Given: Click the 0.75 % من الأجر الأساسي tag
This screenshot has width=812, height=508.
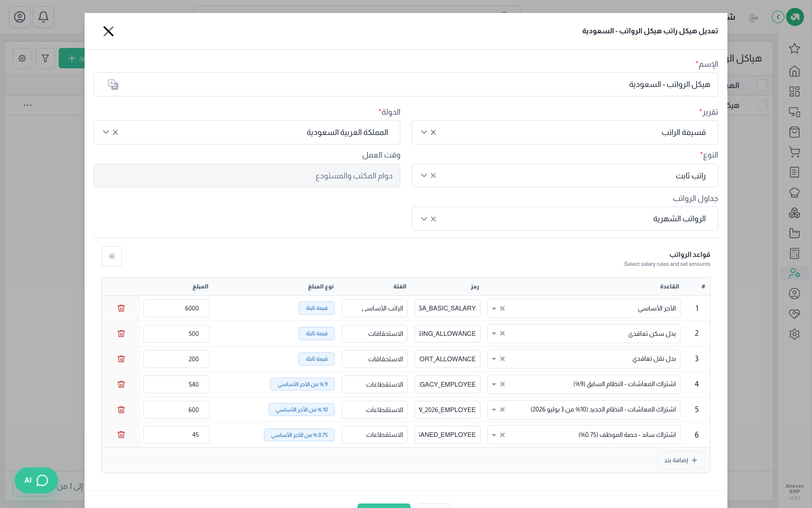Looking at the screenshot, I should coord(299,435).
